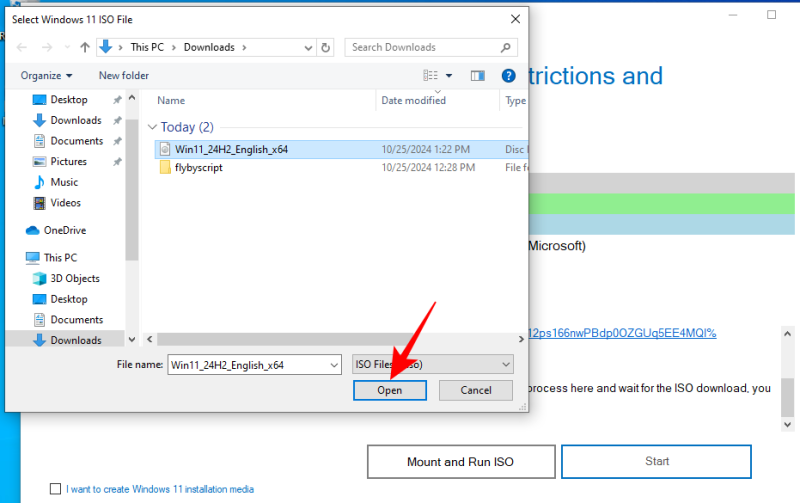Open the File name combo box dropdown
The image size is (800, 503).
click(x=333, y=365)
